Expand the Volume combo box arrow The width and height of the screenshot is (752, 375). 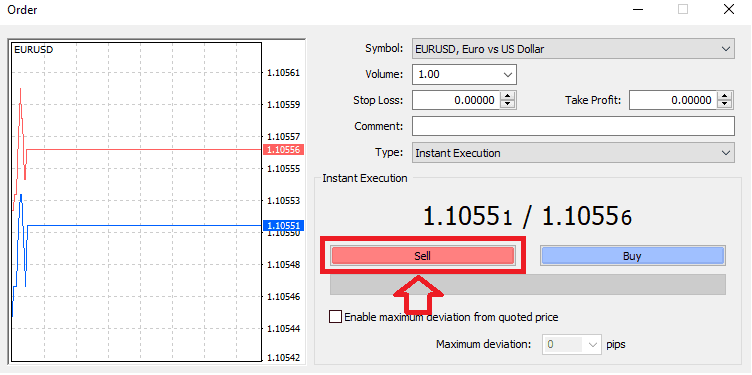pyautogui.click(x=507, y=75)
